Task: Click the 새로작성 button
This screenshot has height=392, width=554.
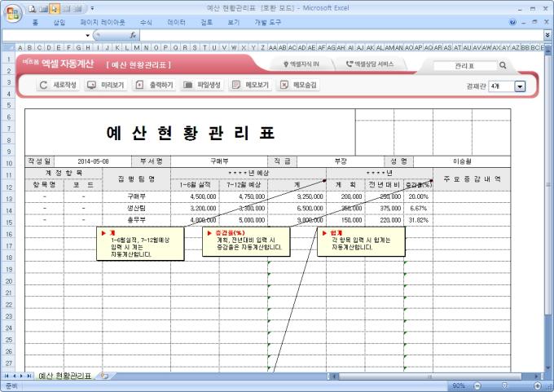Action: 59,85
